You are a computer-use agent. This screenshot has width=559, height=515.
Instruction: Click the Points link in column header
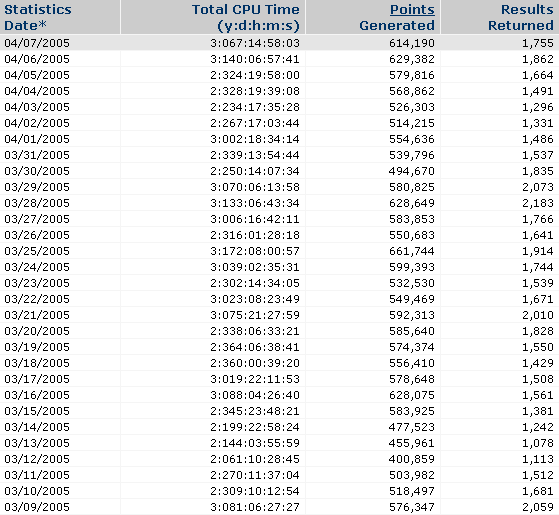tap(412, 10)
